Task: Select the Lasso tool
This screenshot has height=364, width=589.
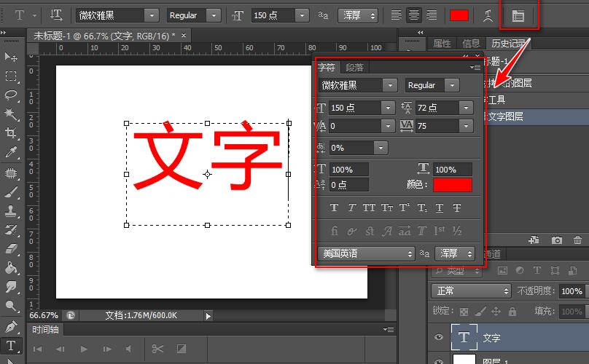Action: point(11,95)
